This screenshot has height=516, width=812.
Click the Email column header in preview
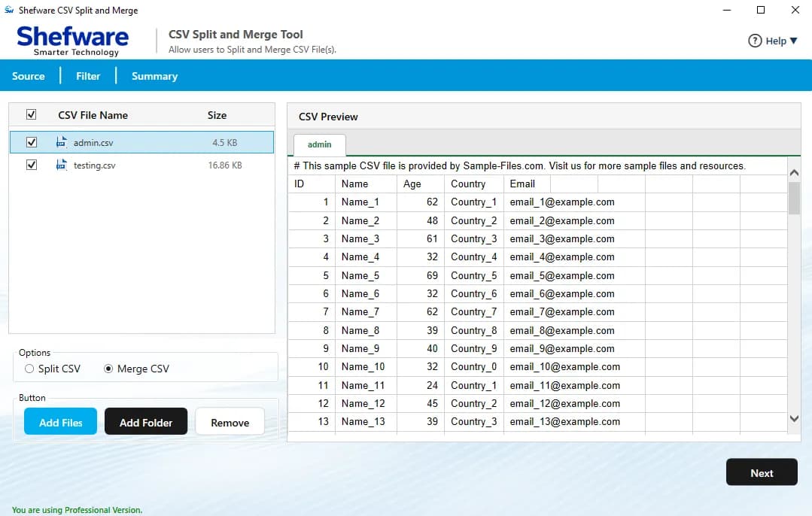[528, 184]
